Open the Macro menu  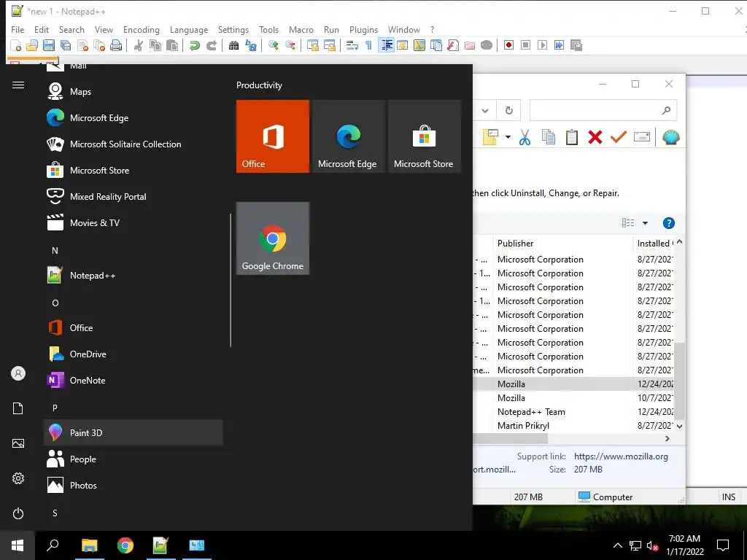[301, 29]
